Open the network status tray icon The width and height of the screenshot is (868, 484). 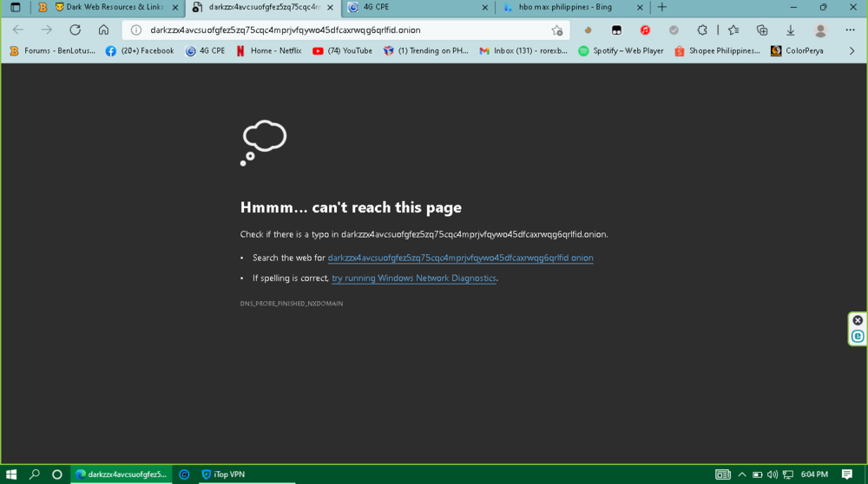[x=788, y=474]
